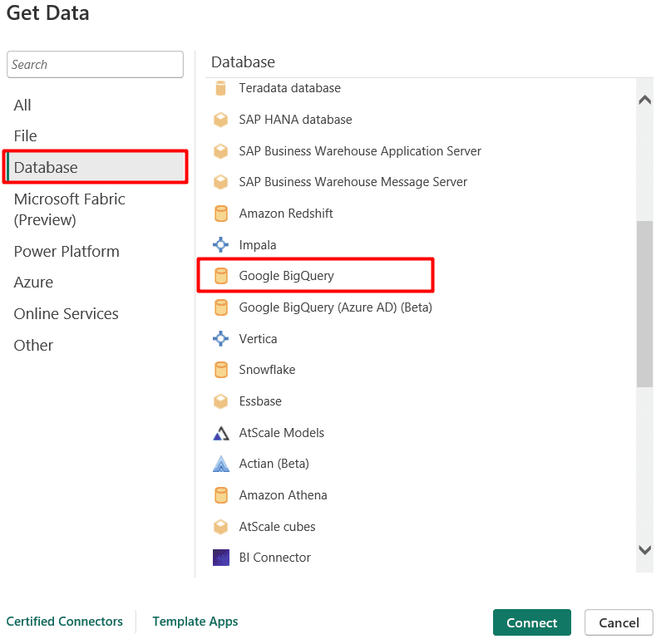
Task: Click the Essbase cube icon
Action: tap(220, 401)
